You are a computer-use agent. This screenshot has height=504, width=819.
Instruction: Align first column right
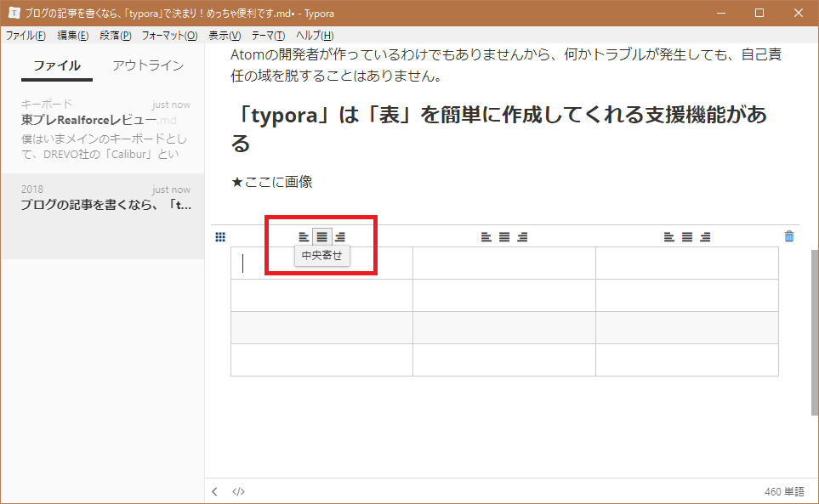(x=340, y=237)
